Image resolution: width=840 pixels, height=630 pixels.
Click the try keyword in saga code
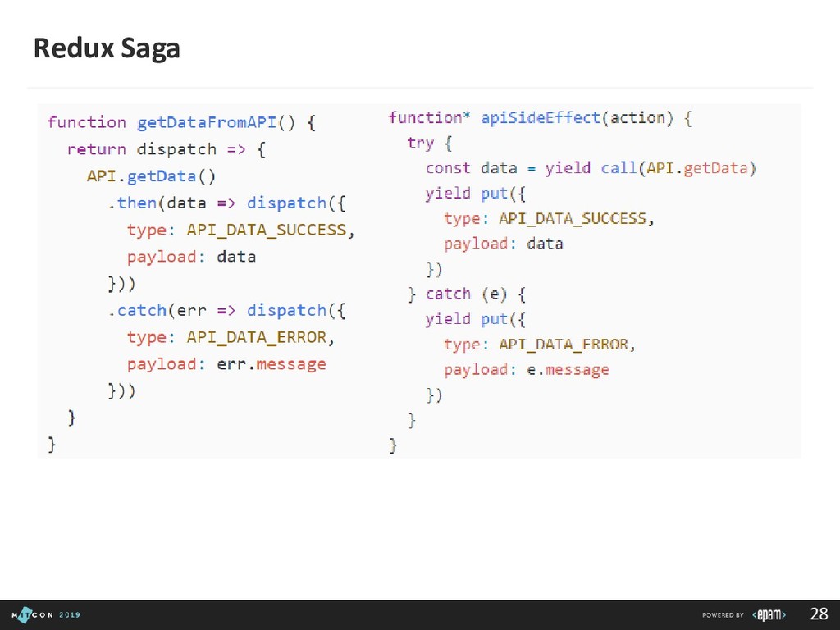(x=420, y=143)
